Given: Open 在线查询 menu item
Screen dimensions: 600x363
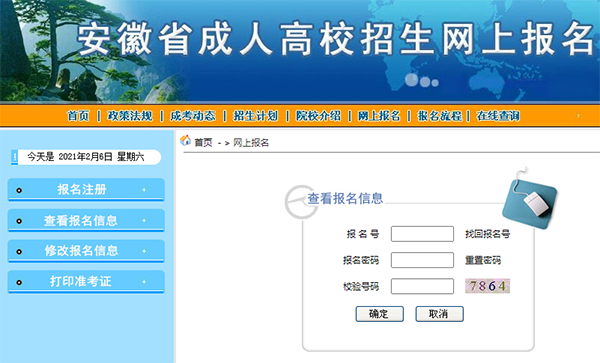Looking at the screenshot, I should [x=498, y=116].
